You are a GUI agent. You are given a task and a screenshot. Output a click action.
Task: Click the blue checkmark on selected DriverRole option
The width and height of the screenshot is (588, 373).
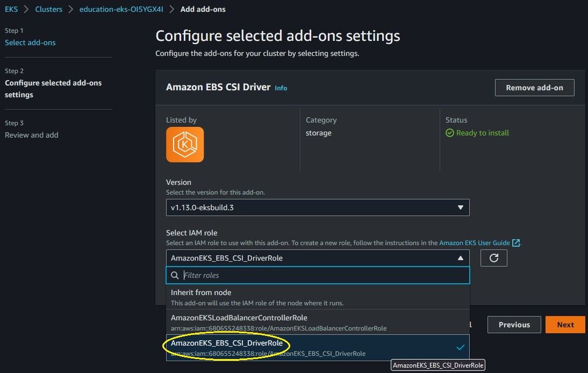pos(461,348)
